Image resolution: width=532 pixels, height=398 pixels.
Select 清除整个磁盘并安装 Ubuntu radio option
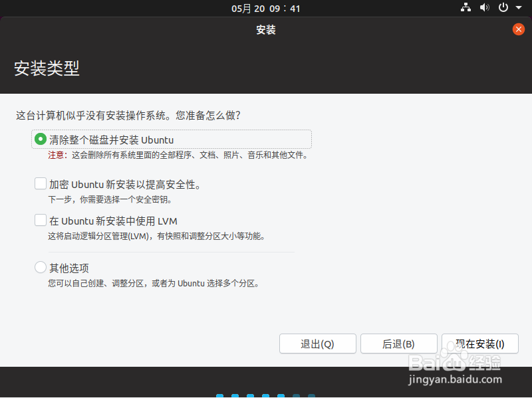[x=41, y=139]
